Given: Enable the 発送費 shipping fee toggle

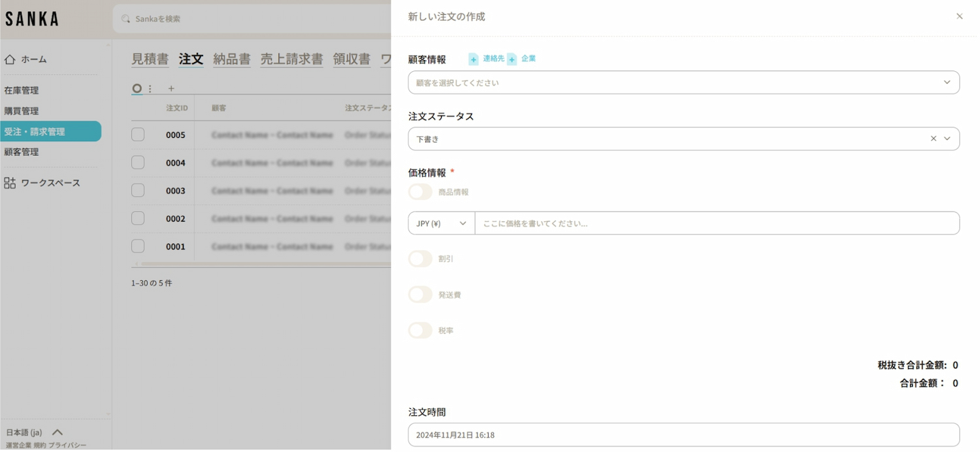Looking at the screenshot, I should [420, 295].
